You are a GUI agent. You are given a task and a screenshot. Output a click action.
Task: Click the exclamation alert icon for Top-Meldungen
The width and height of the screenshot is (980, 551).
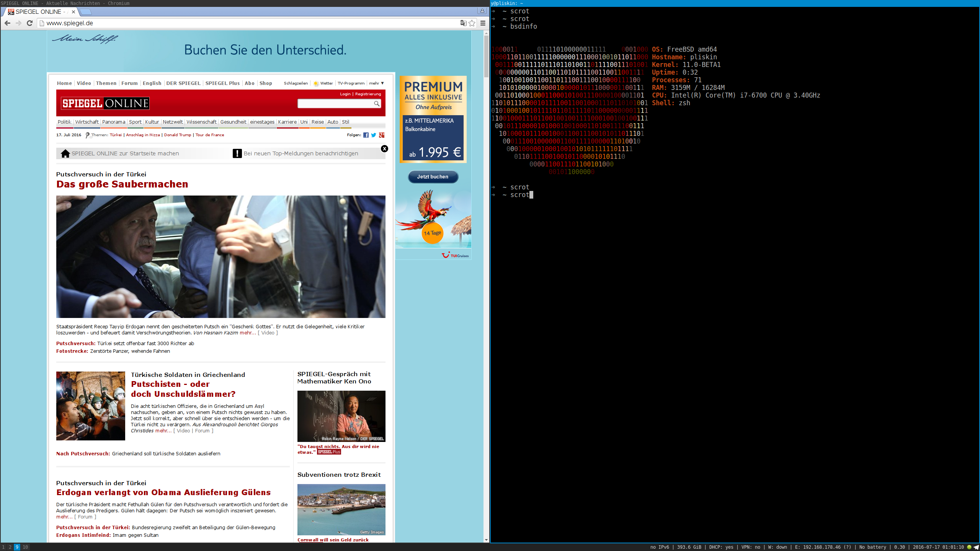(237, 153)
